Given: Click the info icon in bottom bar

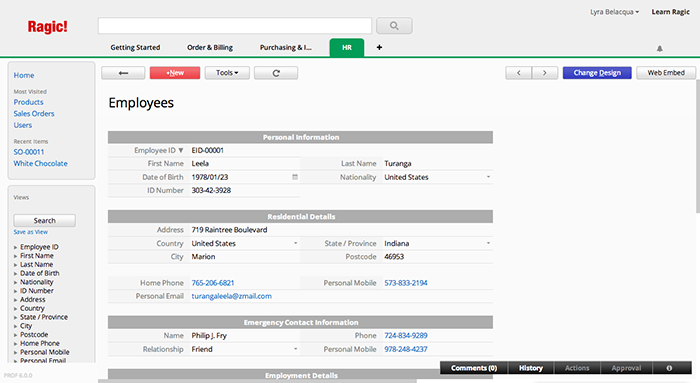Looking at the screenshot, I should click(x=669, y=368).
